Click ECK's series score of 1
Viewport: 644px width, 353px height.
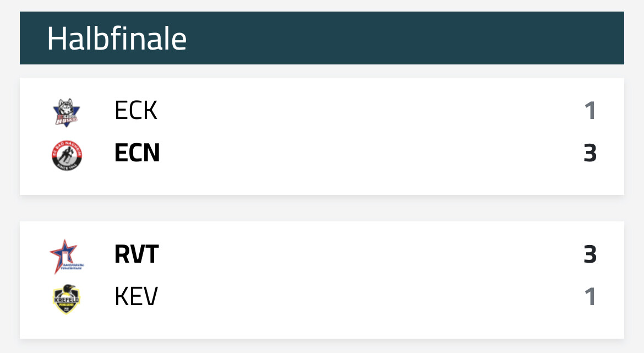coord(590,111)
